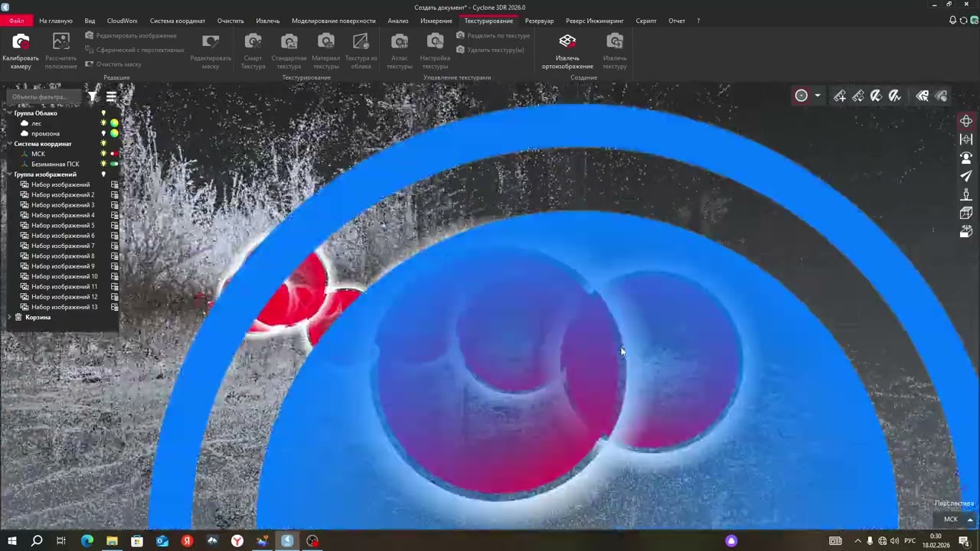Open Microsoft Edge from the taskbar
The height and width of the screenshot is (551, 980).
87,541
